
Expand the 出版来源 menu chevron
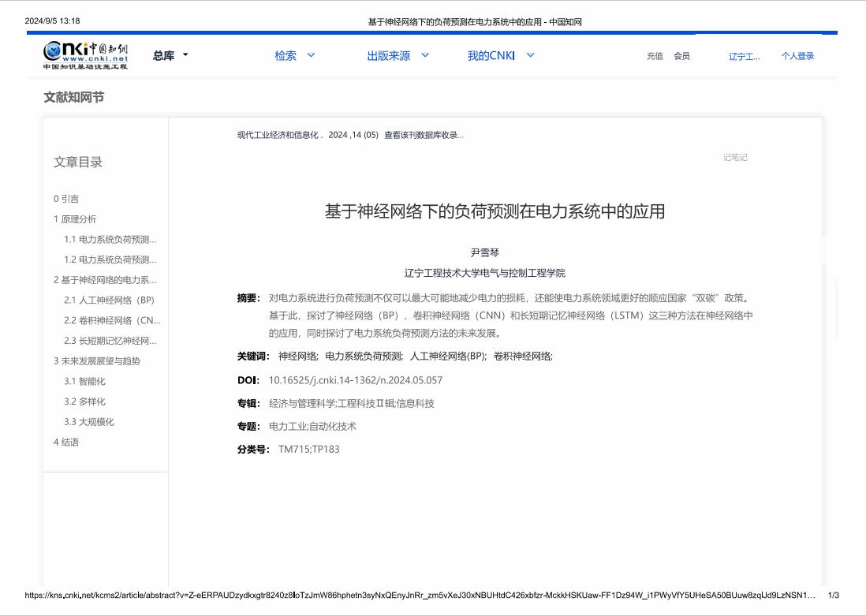pos(425,55)
